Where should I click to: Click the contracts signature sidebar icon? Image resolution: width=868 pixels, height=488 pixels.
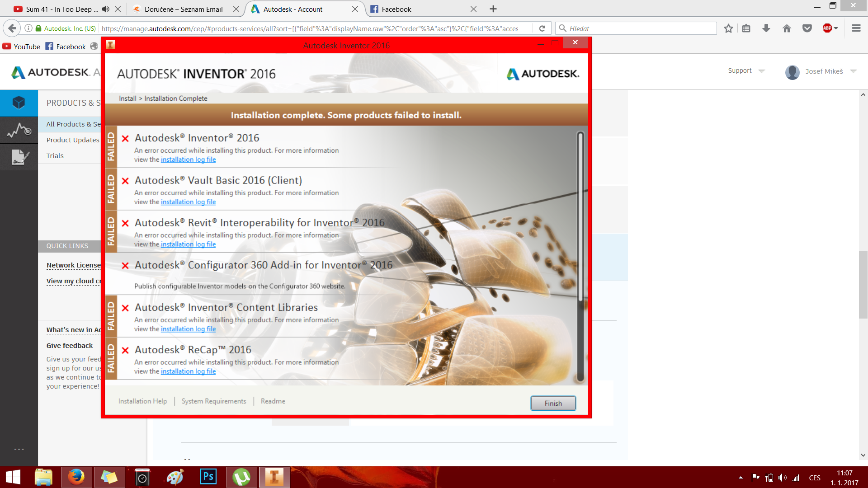click(19, 157)
